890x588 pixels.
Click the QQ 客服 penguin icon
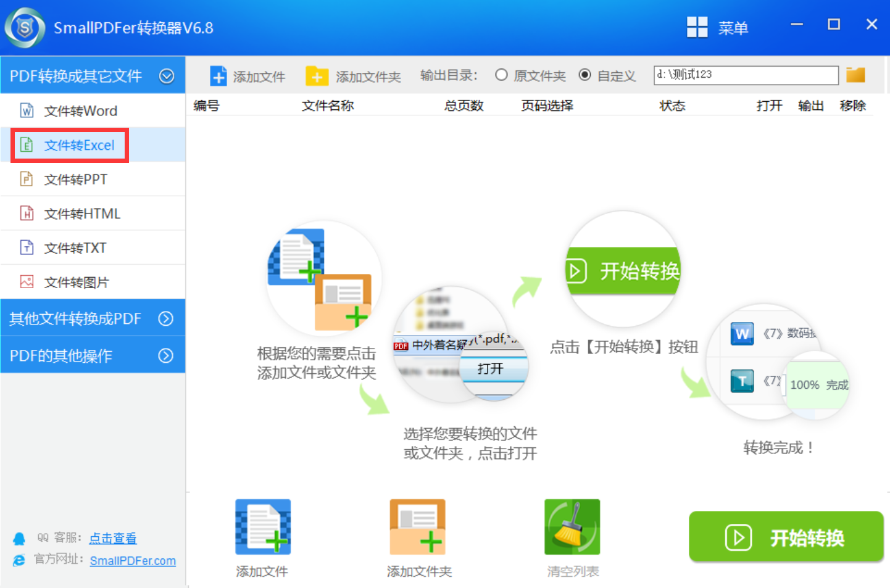coord(19,539)
